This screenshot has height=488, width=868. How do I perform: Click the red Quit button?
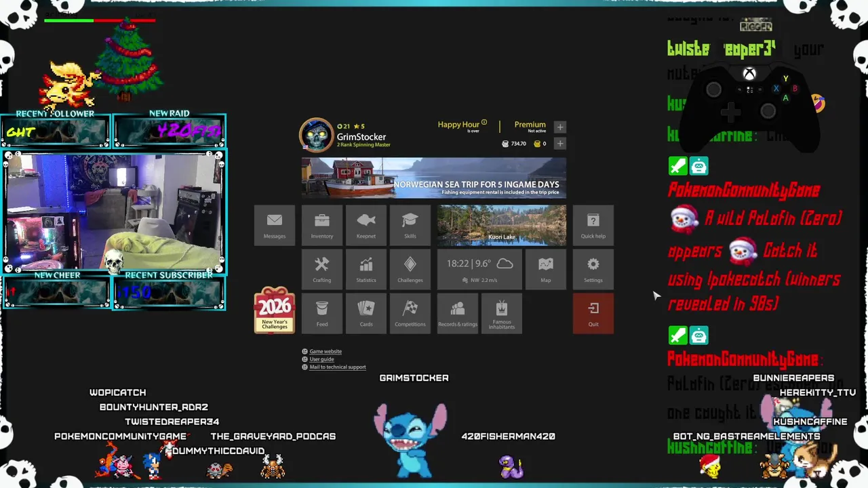[593, 314]
